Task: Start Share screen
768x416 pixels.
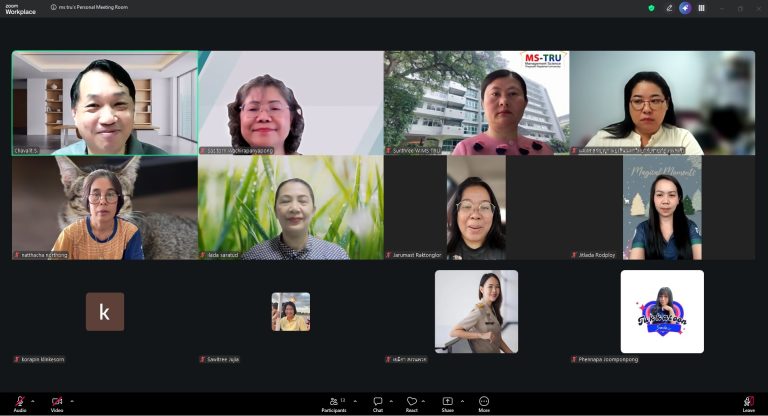Action: tap(448, 404)
